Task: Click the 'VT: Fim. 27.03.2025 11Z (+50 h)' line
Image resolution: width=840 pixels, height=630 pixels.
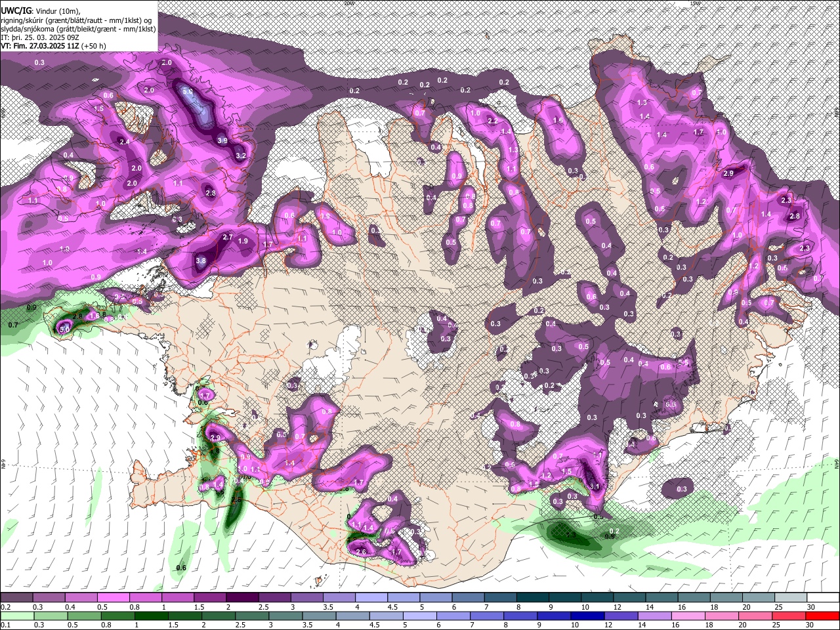Action: (x=53, y=46)
